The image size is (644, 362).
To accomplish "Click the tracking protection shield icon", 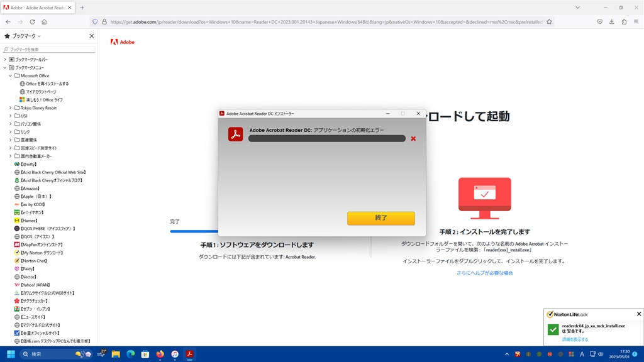I will click(x=95, y=22).
